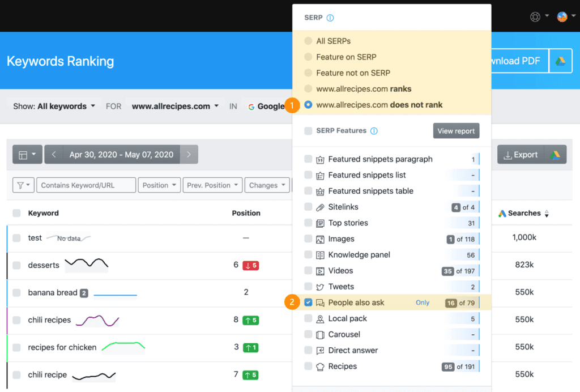Click the test keyword row
Screen dimensions: 580x392
(x=35, y=238)
